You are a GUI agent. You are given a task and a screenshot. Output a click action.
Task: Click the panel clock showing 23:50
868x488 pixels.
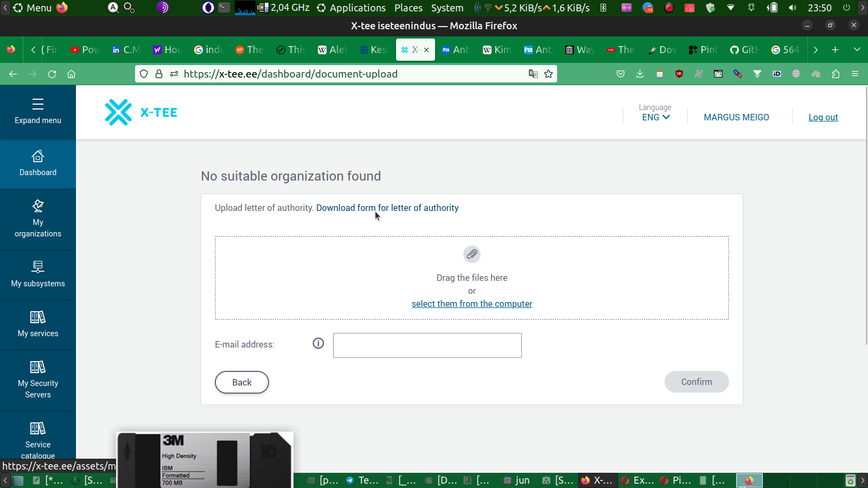point(820,8)
